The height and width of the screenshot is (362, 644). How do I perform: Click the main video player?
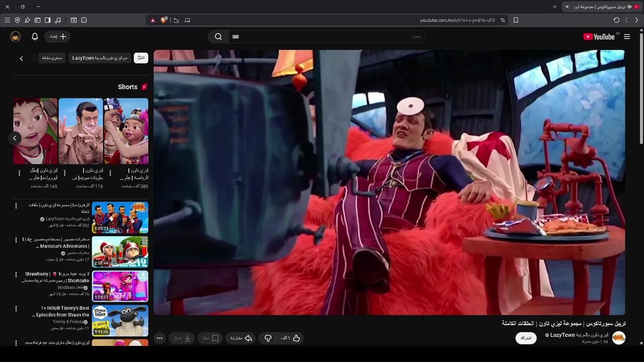pyautogui.click(x=389, y=183)
